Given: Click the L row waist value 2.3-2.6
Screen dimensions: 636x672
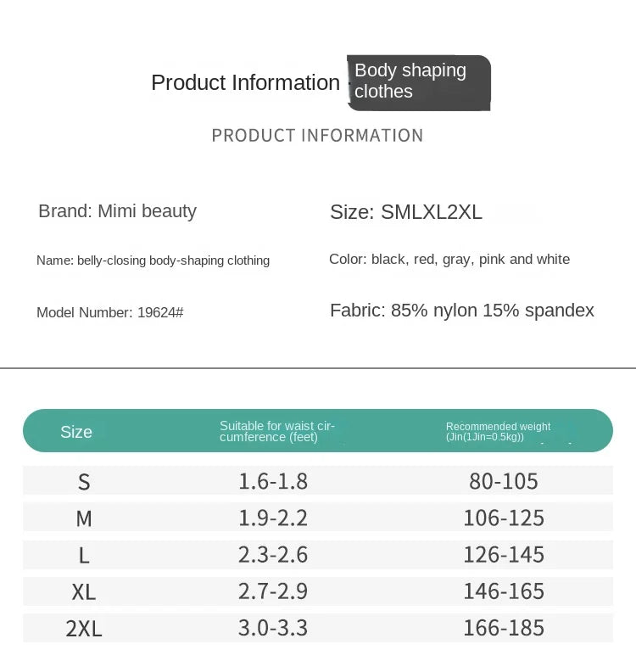Looking at the screenshot, I should point(273,555).
